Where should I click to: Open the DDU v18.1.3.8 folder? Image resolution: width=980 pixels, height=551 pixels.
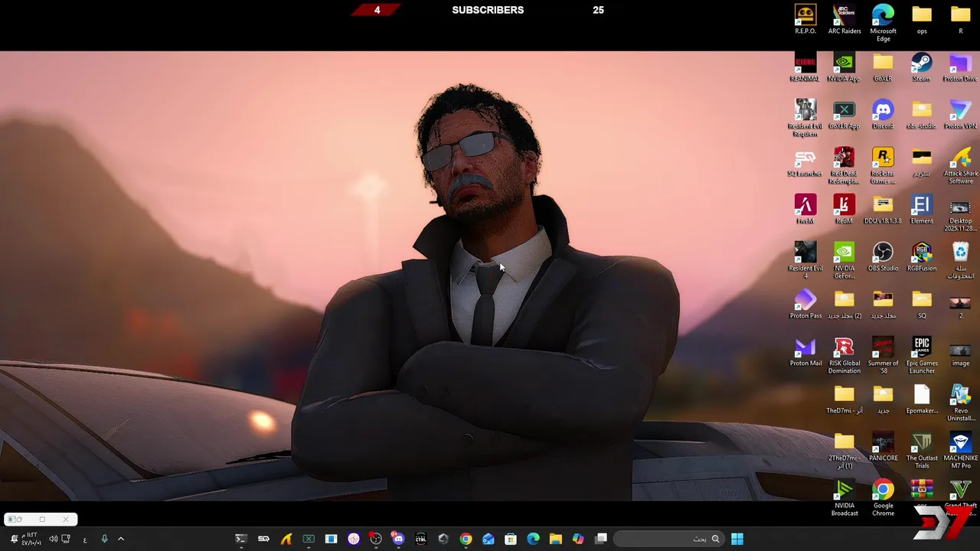point(883,210)
